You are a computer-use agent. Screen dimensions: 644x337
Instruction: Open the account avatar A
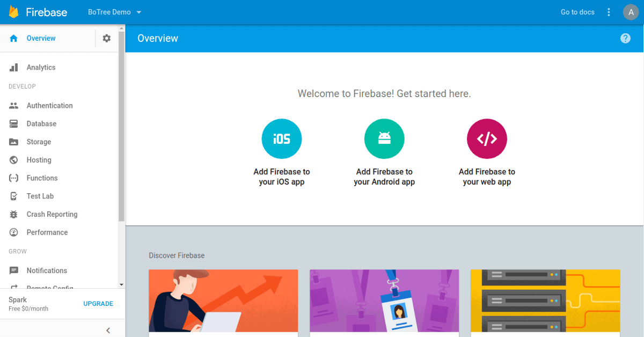[x=631, y=12]
